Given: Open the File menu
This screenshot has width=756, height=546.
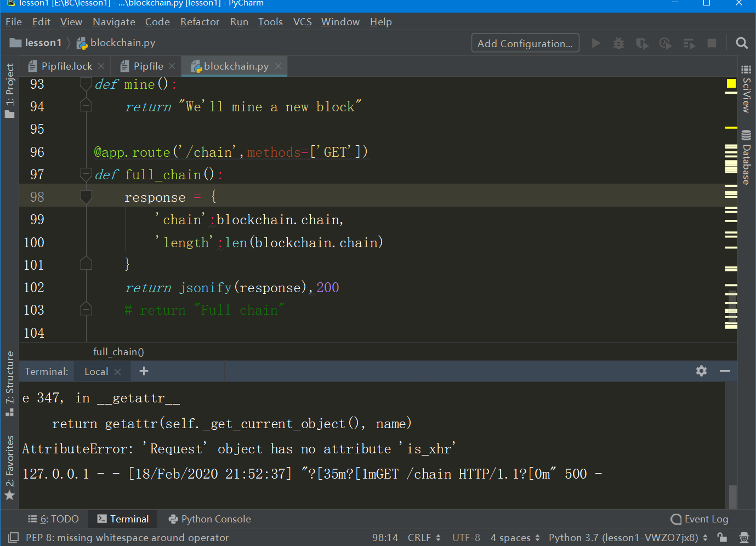Looking at the screenshot, I should tap(14, 22).
